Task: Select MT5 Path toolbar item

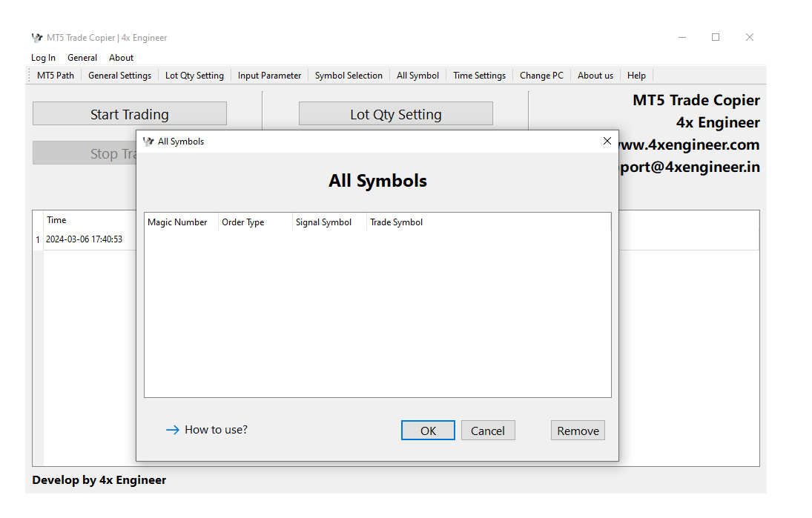Action: tap(56, 76)
